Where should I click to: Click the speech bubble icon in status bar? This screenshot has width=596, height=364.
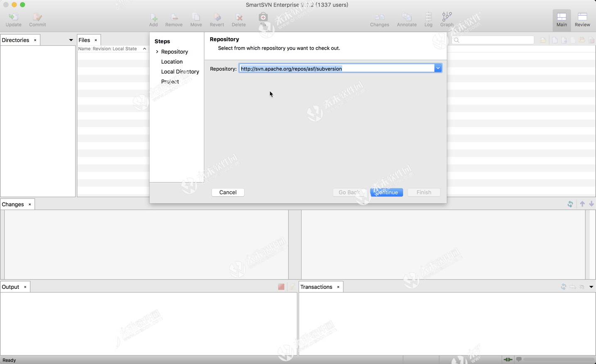[x=519, y=359]
